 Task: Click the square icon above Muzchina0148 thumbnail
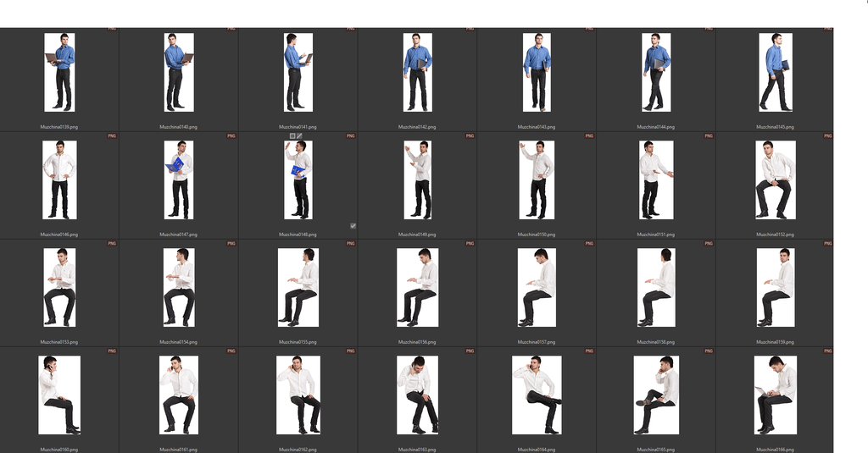292,135
